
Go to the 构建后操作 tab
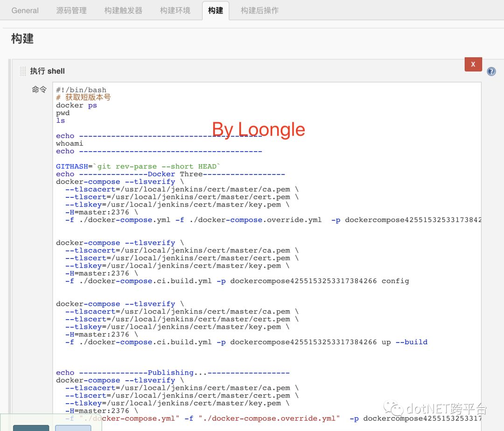(260, 11)
